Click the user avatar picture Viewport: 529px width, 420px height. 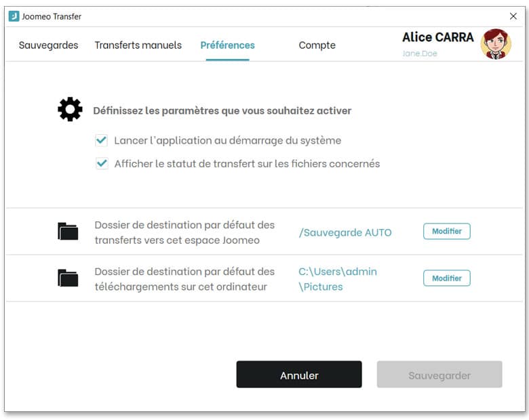tap(495, 44)
